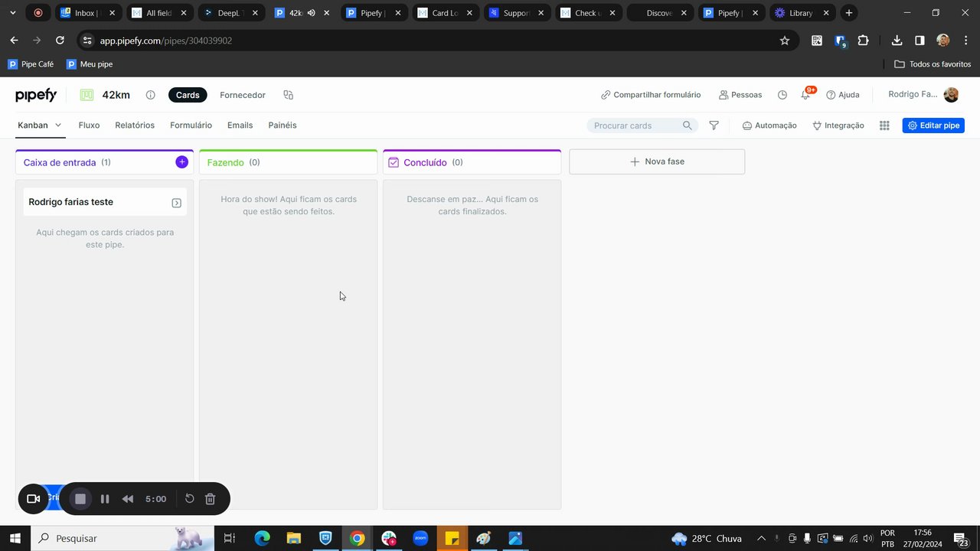This screenshot has height=551, width=980.
Task: Open the apps grid icon
Action: pos(884,126)
